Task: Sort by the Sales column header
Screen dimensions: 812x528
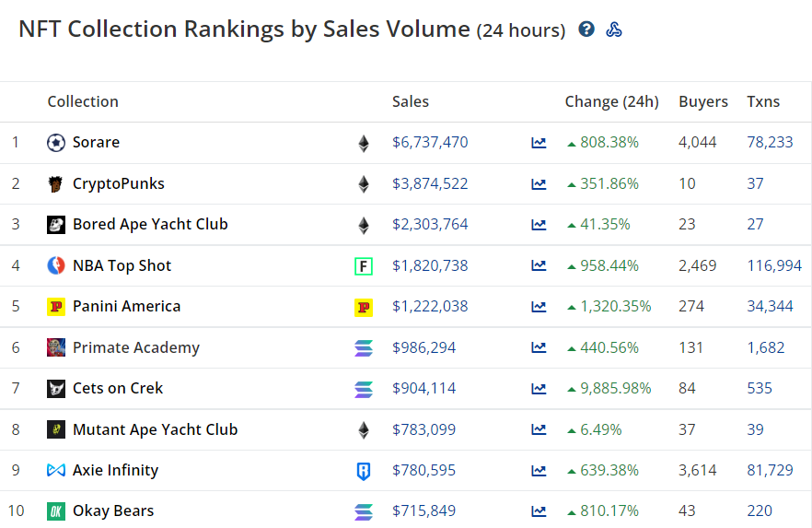Action: coord(411,101)
